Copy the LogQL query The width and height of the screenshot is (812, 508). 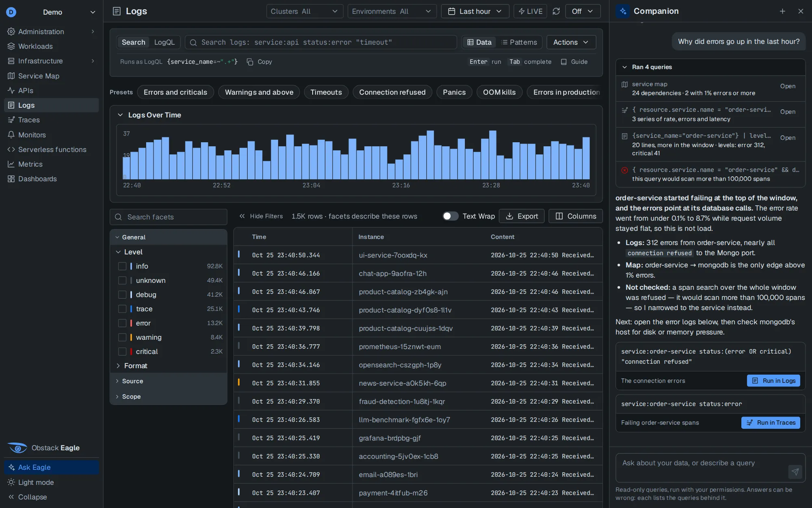(259, 62)
